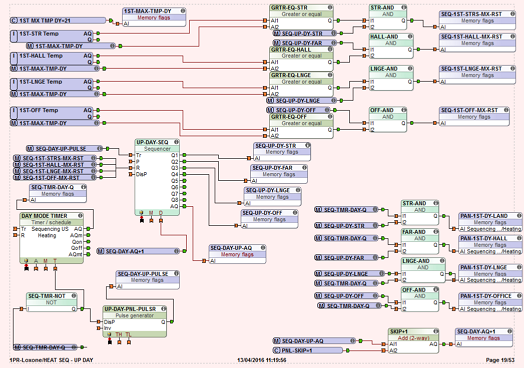
Task: Click the M parameter pin below UP-DAY-SEQ
Action: coord(151,220)
